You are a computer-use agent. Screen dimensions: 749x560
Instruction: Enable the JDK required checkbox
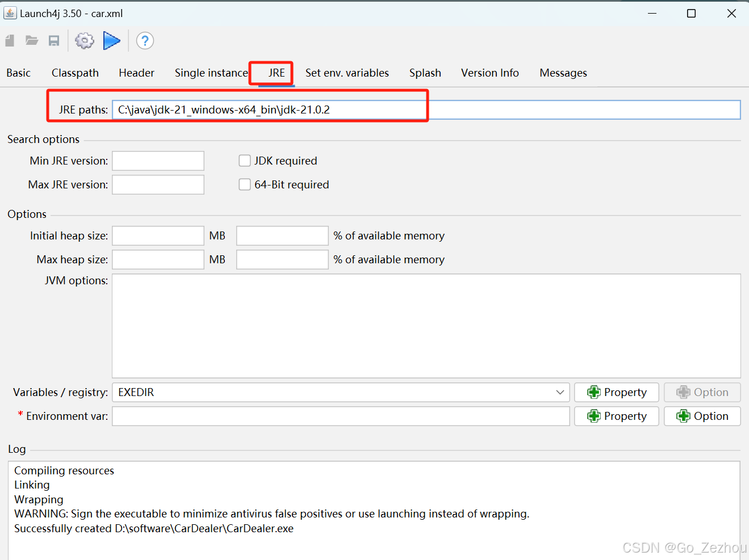244,161
